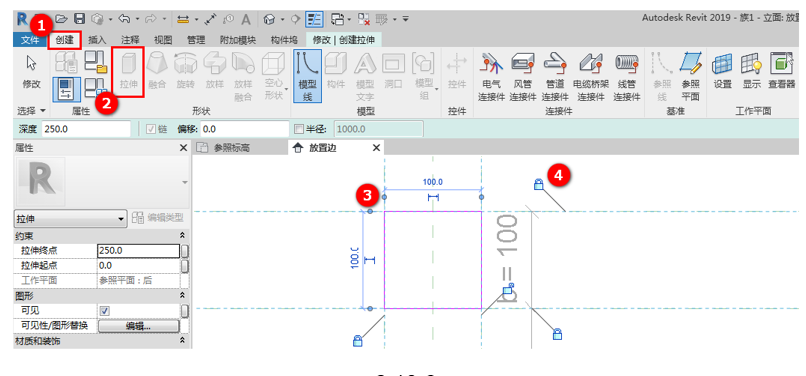
Task: Open the 设置 work plane settings
Action: coord(722,71)
